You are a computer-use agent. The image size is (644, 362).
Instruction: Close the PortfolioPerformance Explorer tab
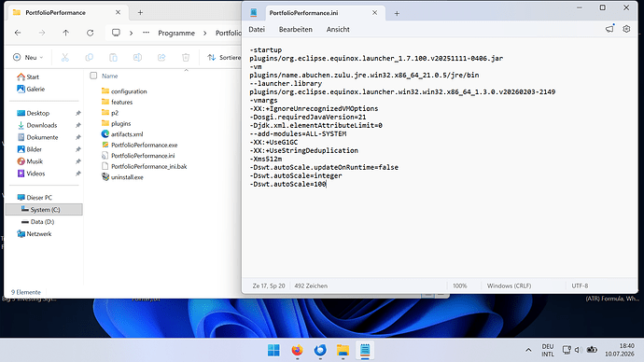coord(118,13)
